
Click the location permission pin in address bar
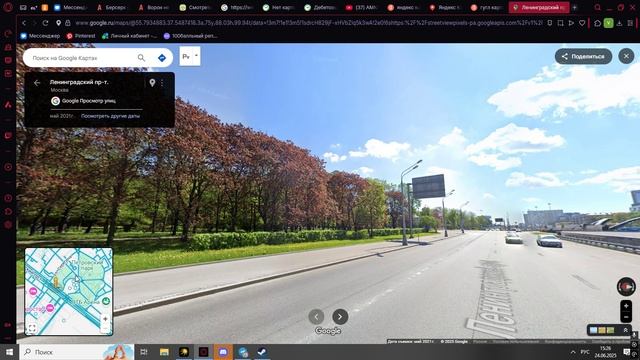click(x=59, y=23)
